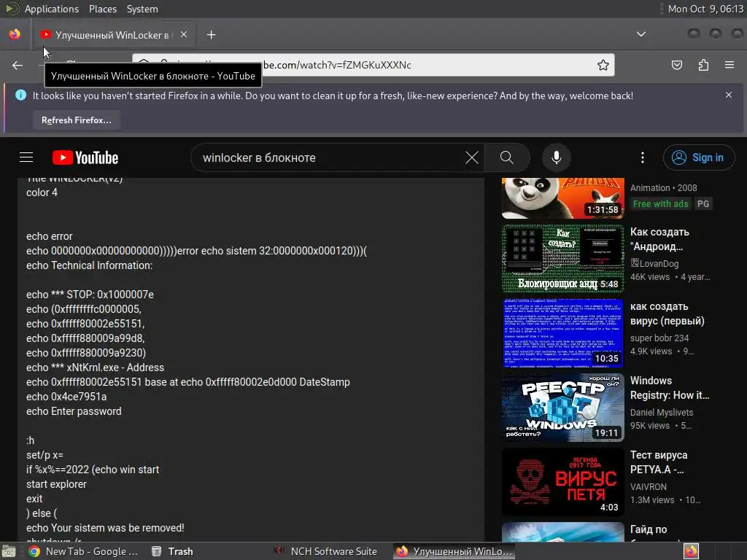Open the Applications menu
Image resolution: width=747 pixels, height=560 pixels.
[x=52, y=9]
